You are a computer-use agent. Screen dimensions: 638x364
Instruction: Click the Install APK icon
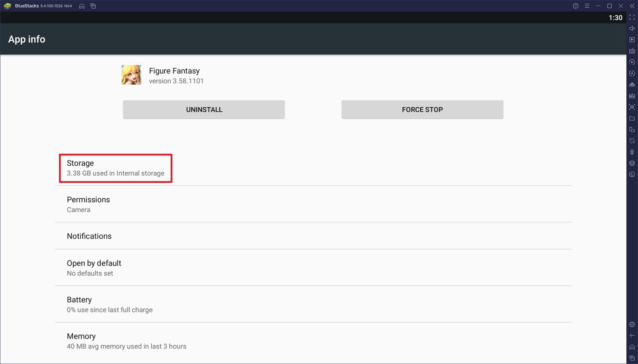click(632, 96)
